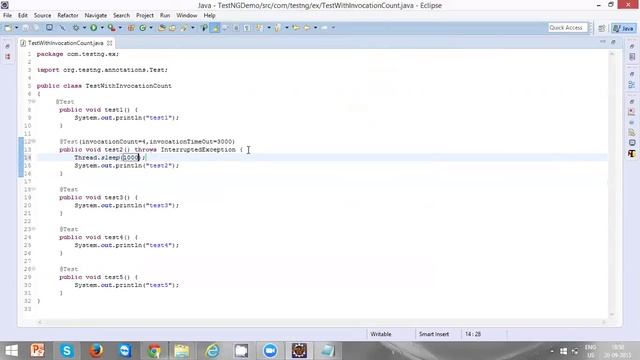Open the New Java Class dropdown arrow
The image size is (640, 360).
click(x=151, y=28)
